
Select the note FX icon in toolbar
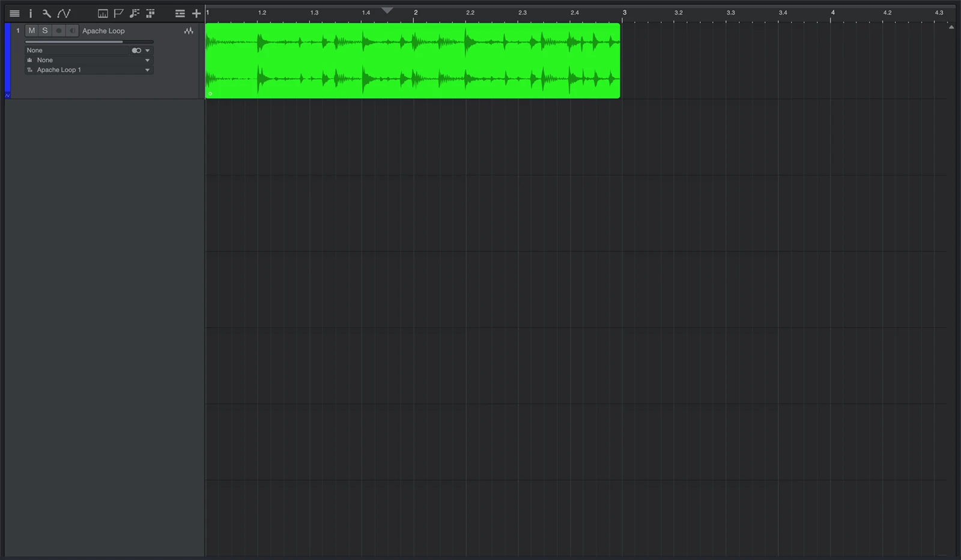point(135,13)
